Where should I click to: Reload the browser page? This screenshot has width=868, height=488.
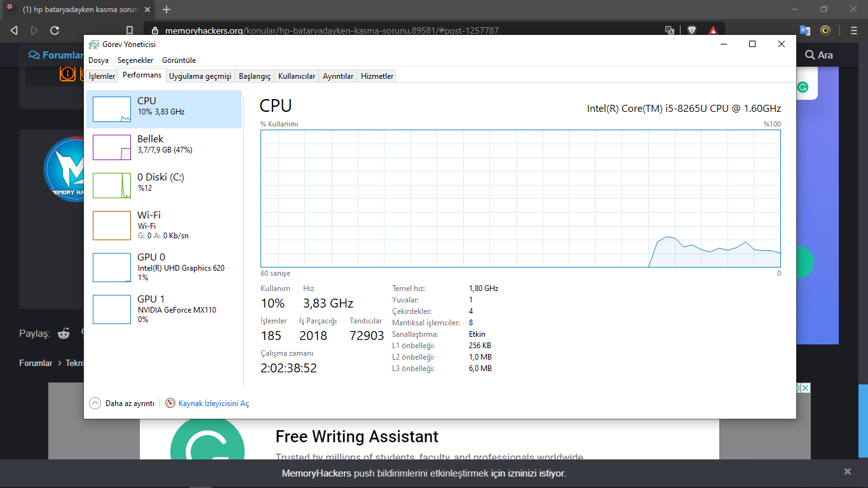coord(55,30)
